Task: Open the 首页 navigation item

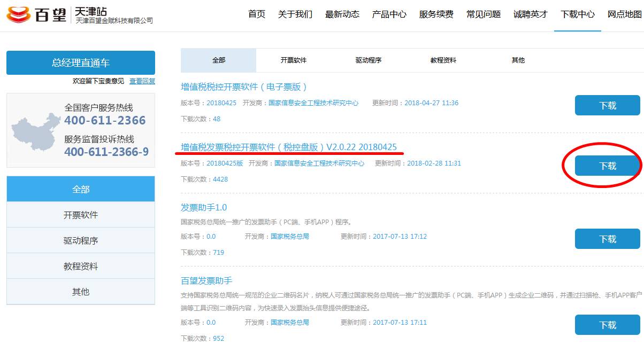Action: [257, 14]
